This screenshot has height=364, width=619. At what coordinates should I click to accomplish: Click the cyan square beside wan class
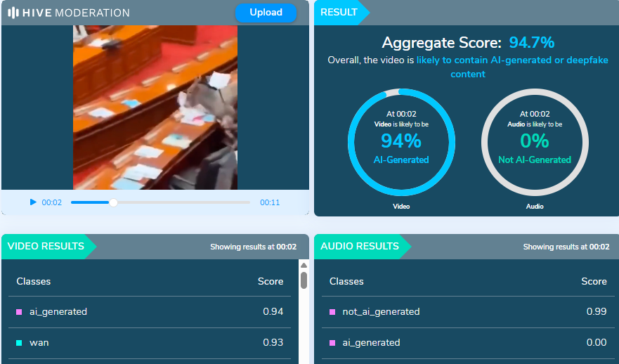[20, 343]
